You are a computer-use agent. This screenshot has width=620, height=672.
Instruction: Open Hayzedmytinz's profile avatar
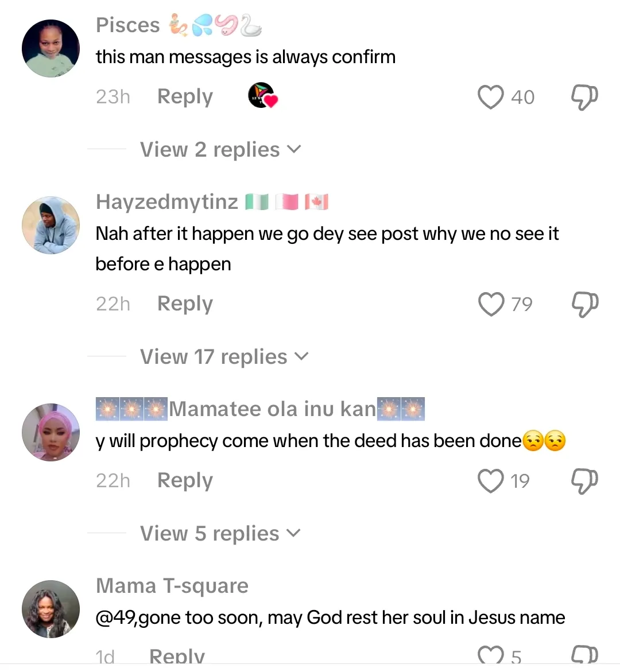tap(51, 226)
